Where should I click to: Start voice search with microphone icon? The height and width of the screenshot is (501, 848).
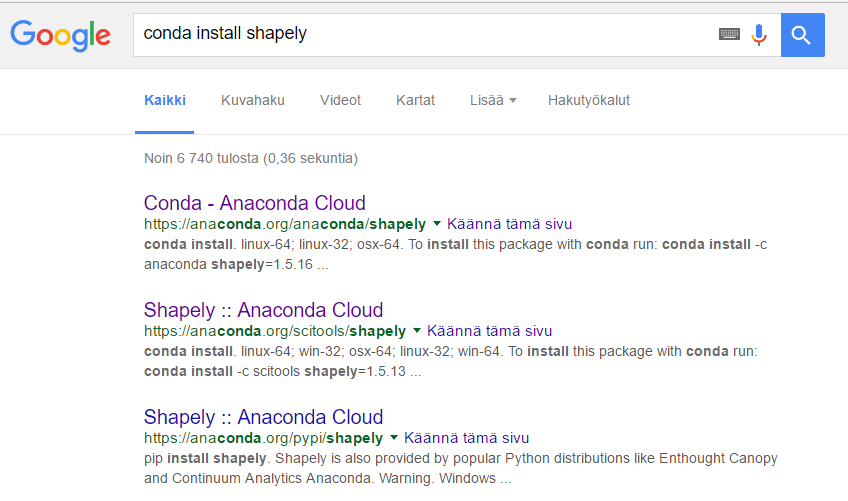[x=759, y=35]
